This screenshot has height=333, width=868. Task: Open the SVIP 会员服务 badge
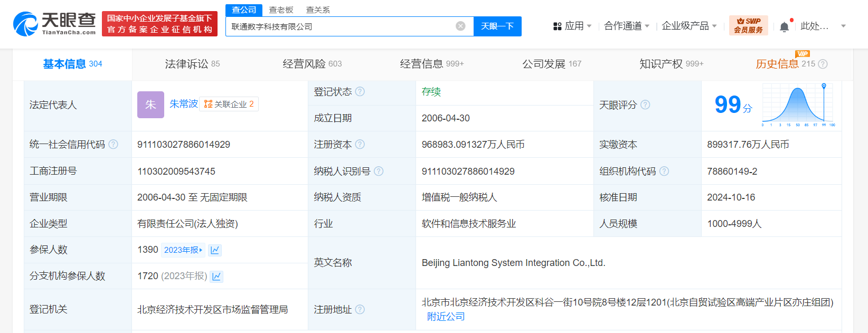tap(748, 25)
